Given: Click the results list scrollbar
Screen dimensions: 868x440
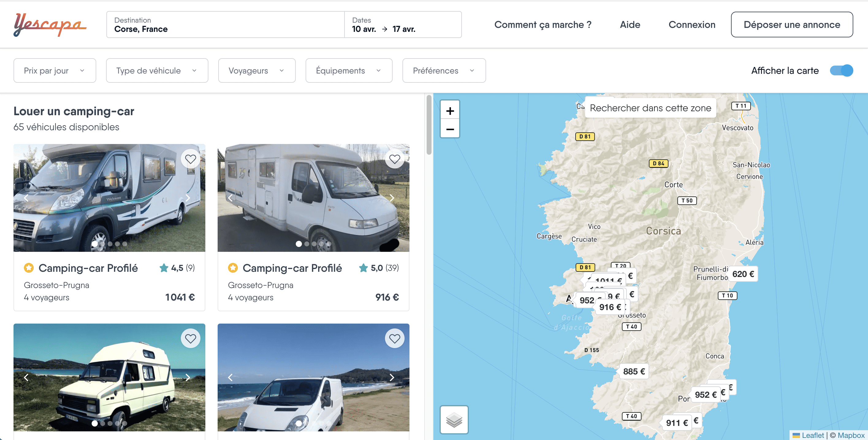Looking at the screenshot, I should tap(429, 125).
